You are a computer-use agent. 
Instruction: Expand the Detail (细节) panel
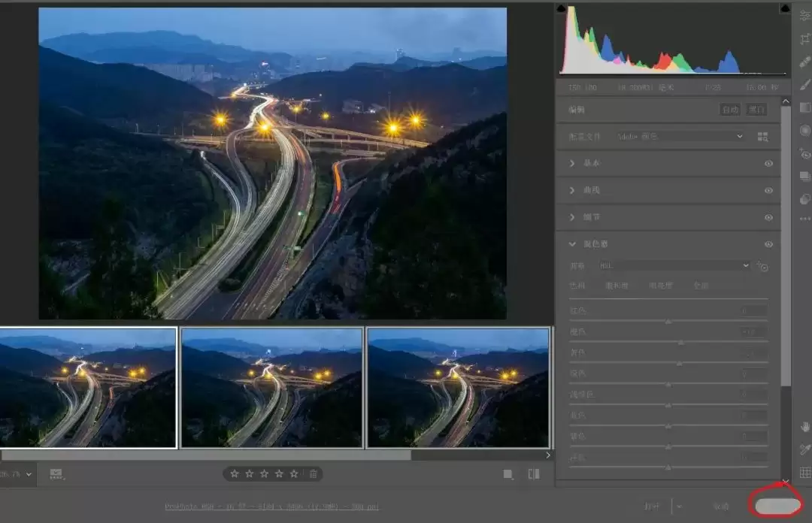[573, 217]
